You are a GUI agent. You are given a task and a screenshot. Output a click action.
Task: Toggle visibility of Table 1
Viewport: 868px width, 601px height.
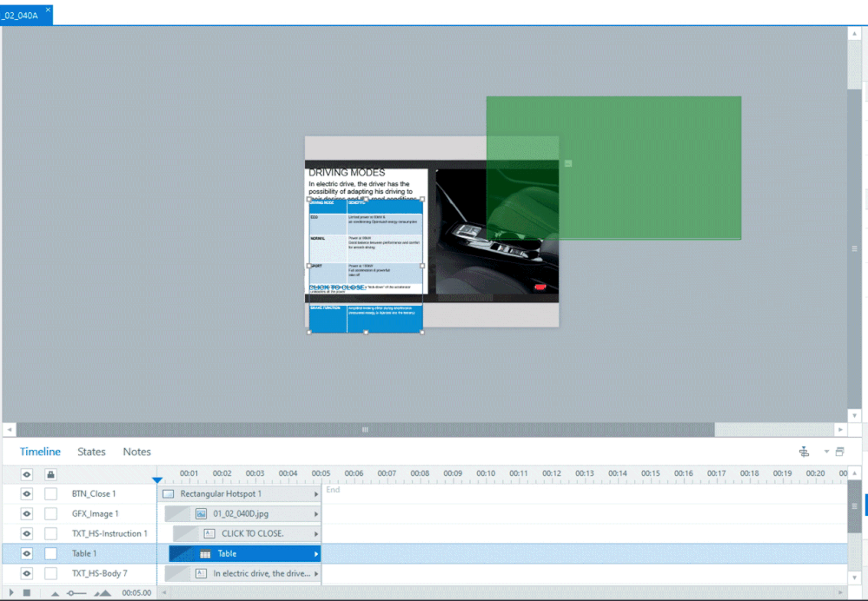(27, 553)
